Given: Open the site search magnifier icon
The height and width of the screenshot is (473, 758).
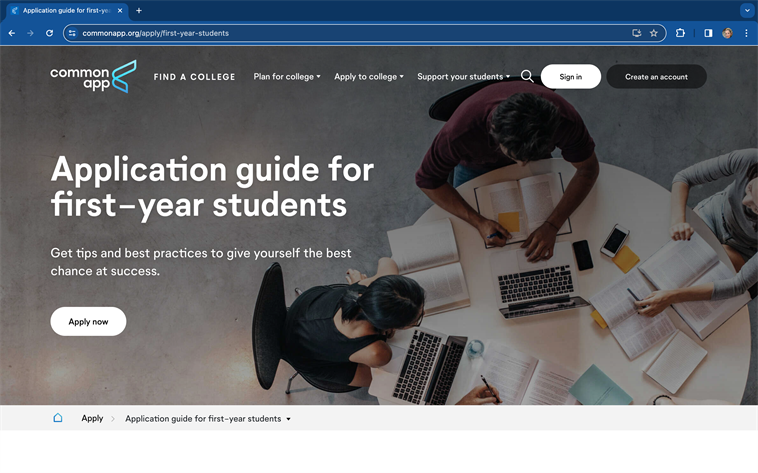Looking at the screenshot, I should [527, 77].
